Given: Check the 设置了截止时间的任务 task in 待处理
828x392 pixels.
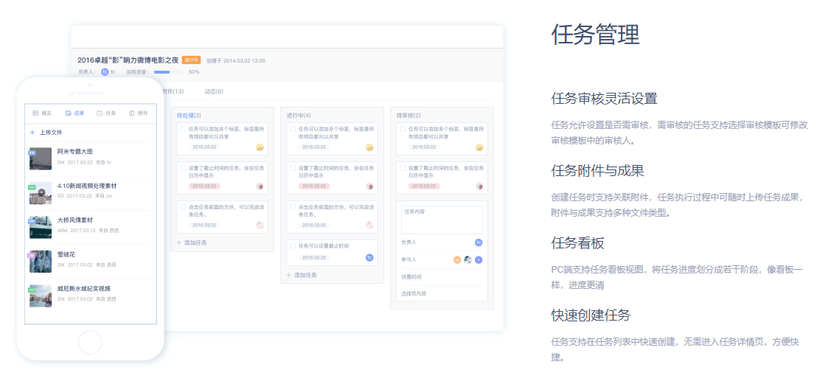Looking at the screenshot, I should 183,167.
